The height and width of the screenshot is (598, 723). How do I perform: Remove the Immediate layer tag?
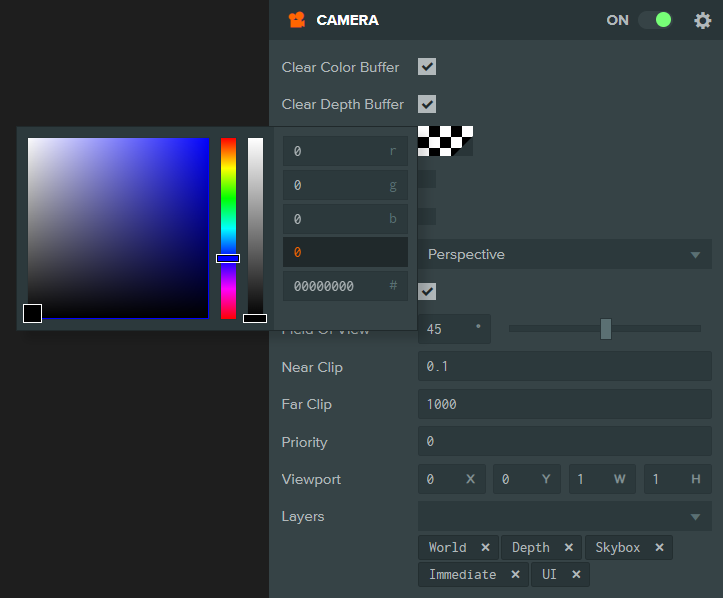tap(516, 574)
